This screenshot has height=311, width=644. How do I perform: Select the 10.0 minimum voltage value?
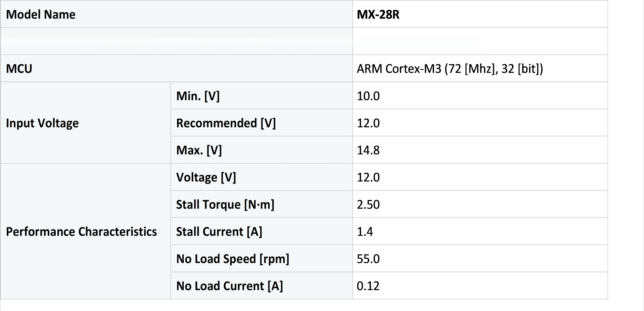[368, 96]
